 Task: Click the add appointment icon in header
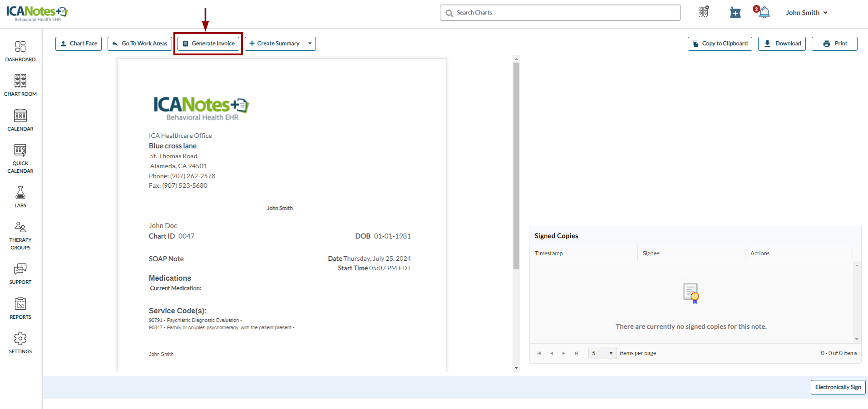(735, 13)
